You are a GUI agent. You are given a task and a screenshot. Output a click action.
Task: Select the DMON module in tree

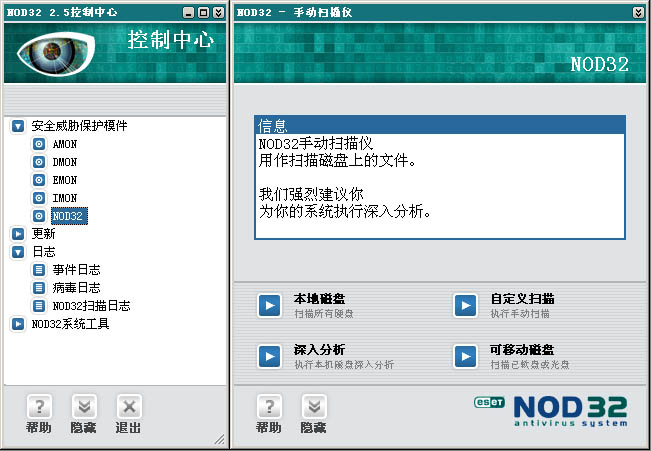click(x=64, y=162)
